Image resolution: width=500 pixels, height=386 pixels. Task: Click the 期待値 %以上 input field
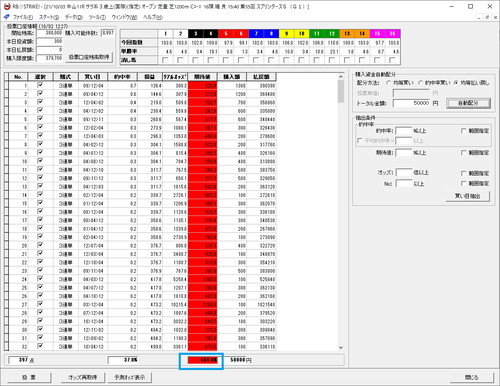click(x=404, y=153)
